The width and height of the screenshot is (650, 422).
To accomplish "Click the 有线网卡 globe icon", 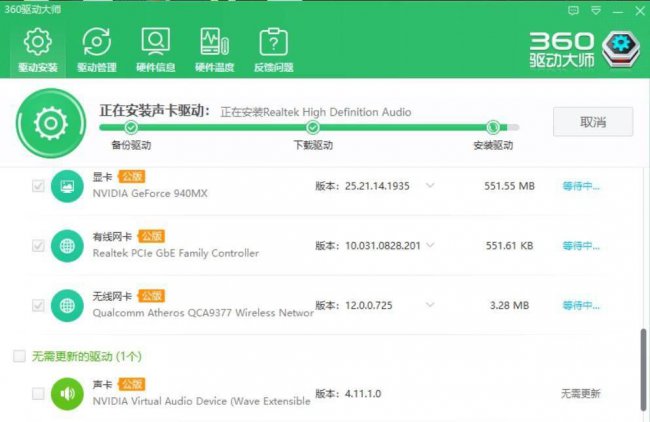I will pyautogui.click(x=67, y=246).
